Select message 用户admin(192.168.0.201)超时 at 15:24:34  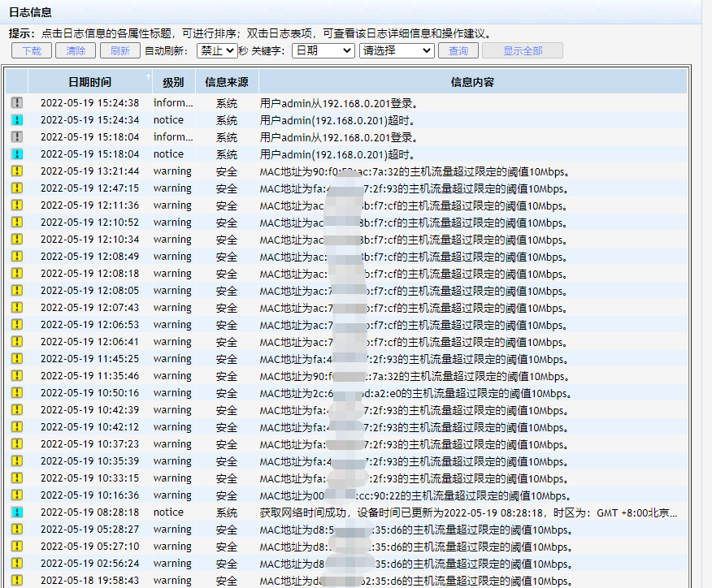tap(337, 121)
